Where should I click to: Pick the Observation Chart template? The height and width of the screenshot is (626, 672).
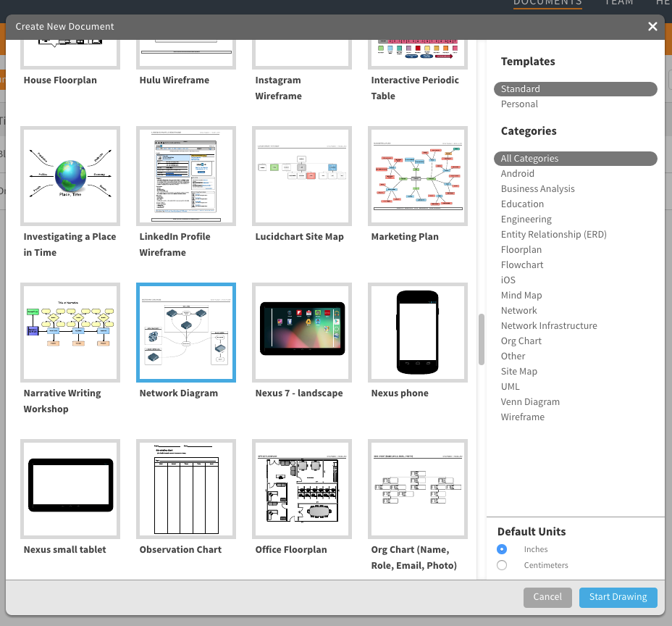186,489
